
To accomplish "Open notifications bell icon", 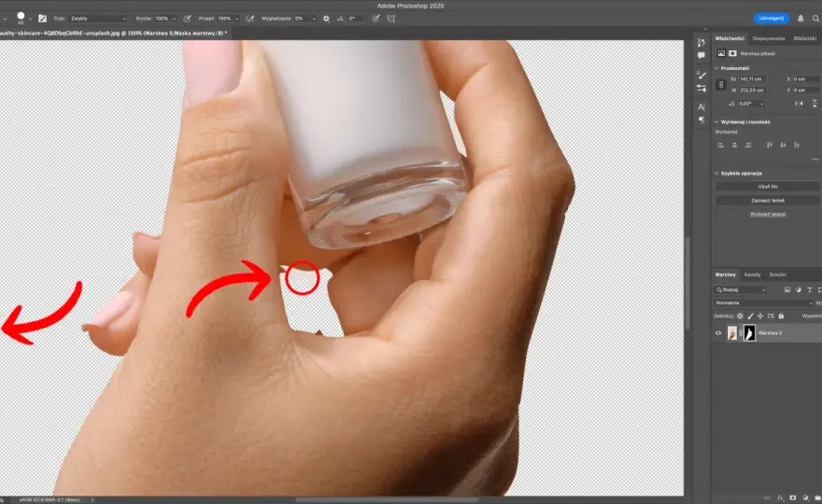I will [x=801, y=19].
